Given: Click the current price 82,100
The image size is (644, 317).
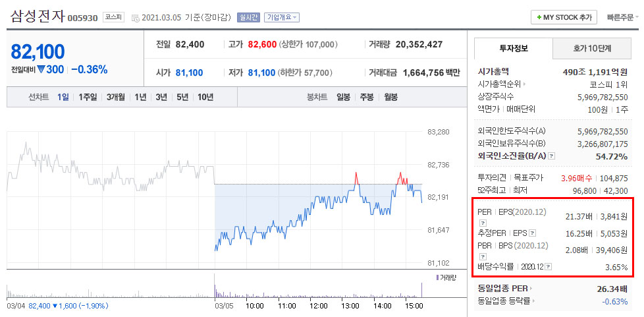Looking at the screenshot, I should tap(38, 52).
